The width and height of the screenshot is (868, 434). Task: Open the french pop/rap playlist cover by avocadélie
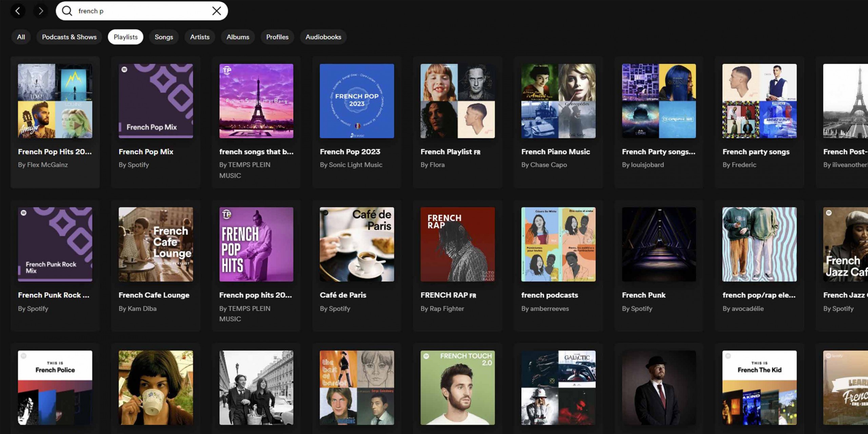(759, 244)
